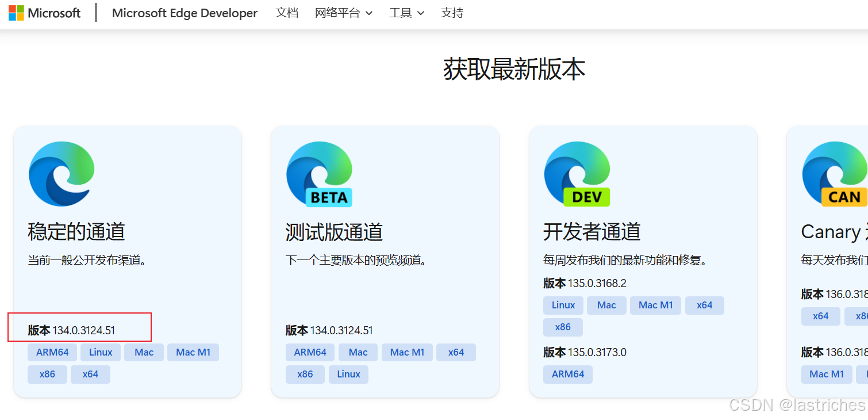The width and height of the screenshot is (868, 420).
Task: Click the 下一个主要版本的预览频道 description text
Action: 356,261
